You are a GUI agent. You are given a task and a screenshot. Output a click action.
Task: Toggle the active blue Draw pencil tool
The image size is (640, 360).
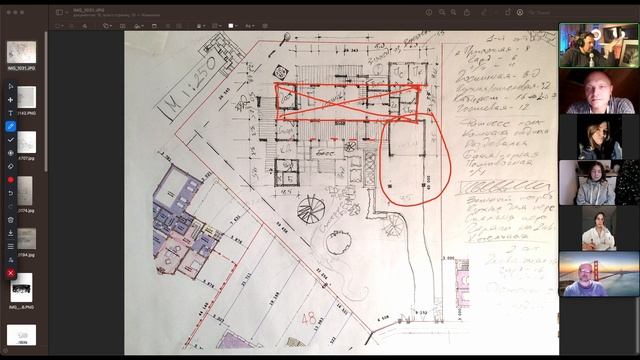11,127
